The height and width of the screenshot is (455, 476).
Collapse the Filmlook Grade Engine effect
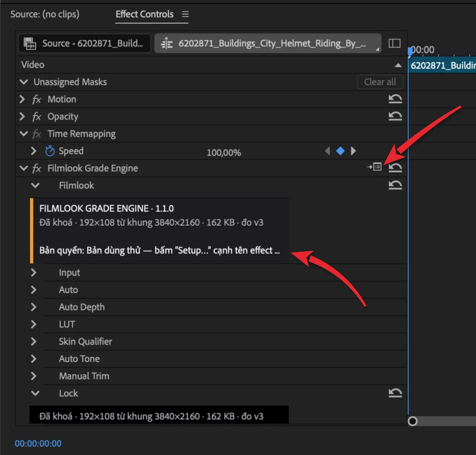point(24,168)
